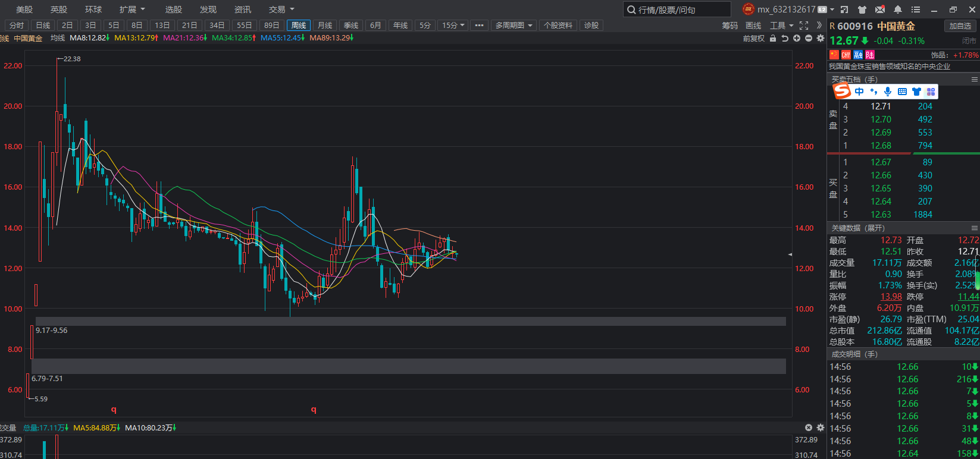Click the Sogou input method logo

click(842, 91)
